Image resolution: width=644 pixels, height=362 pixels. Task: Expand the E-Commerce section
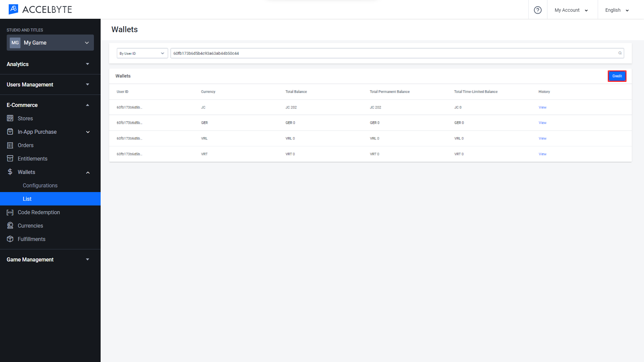(x=87, y=105)
